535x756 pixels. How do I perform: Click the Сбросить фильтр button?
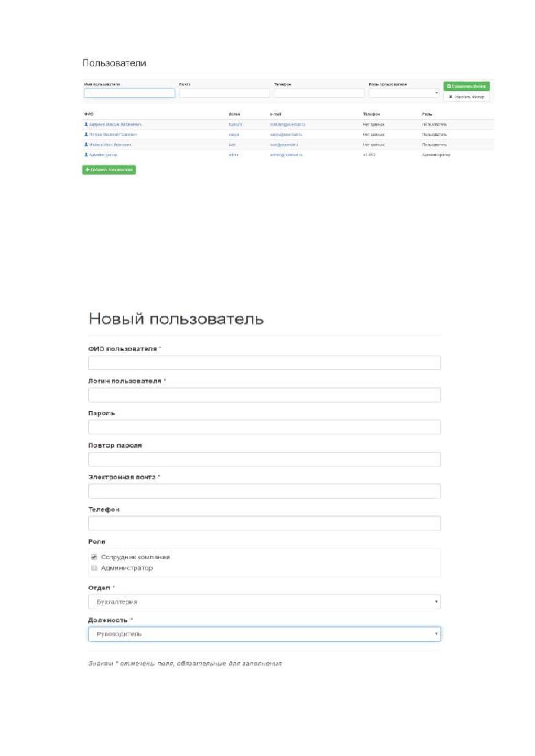(x=466, y=97)
